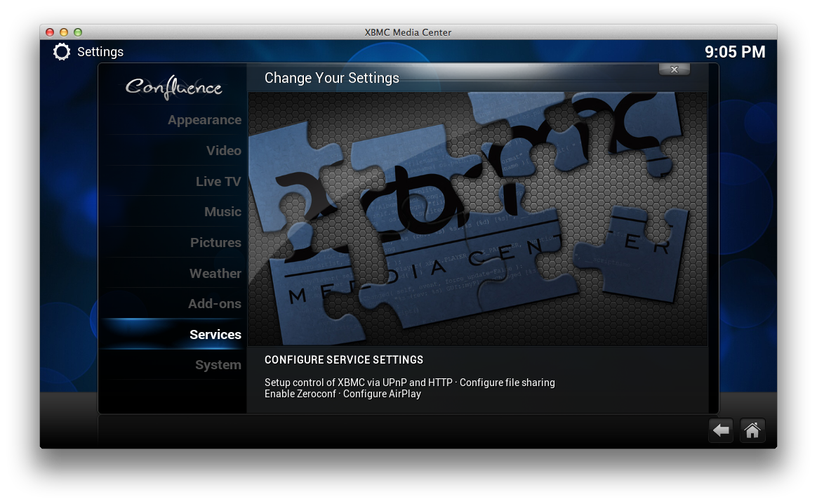The height and width of the screenshot is (504, 817).
Task: Click the macOS red close button
Action: click(50, 32)
